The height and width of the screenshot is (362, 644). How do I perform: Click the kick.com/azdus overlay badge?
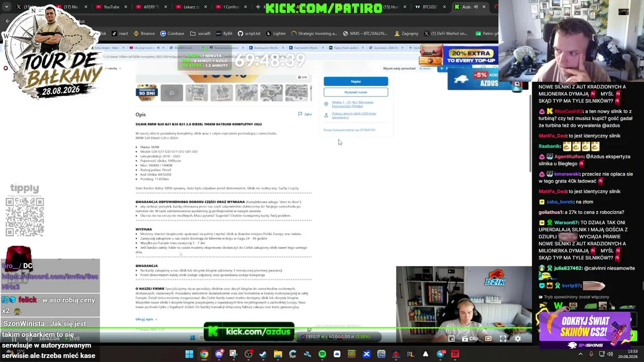[x=250, y=332]
